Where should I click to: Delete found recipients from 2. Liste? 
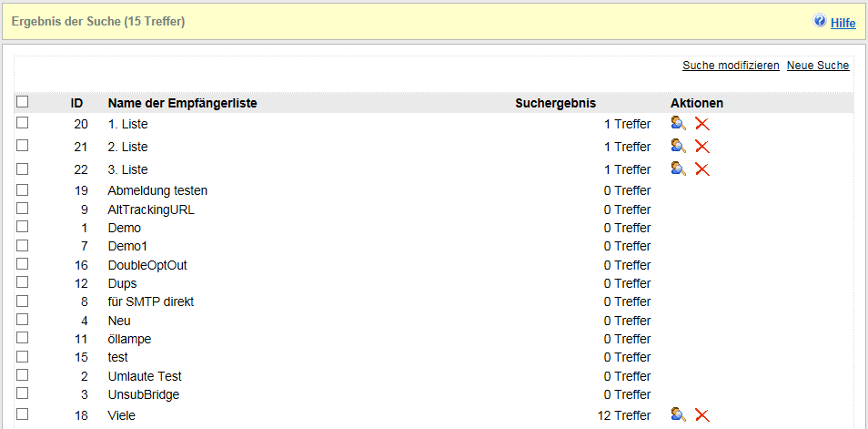(x=701, y=146)
